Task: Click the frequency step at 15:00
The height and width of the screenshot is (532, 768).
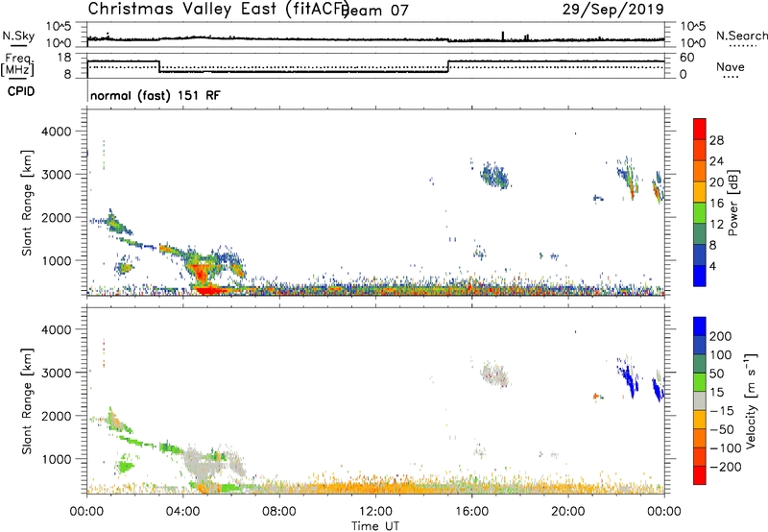Action: click(x=448, y=66)
